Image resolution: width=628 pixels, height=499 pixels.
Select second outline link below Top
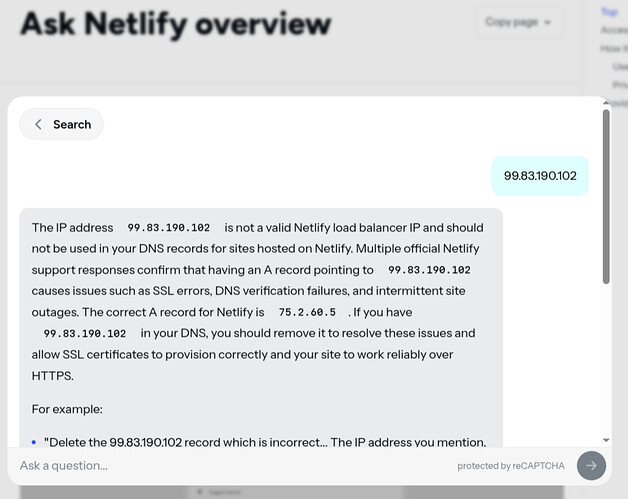(x=613, y=30)
